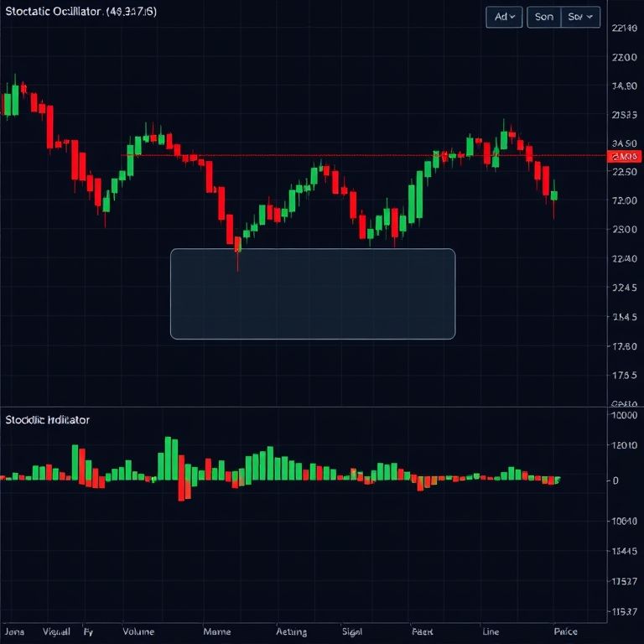644x644 pixels.
Task: Click the red current price tag
Action: pyautogui.click(x=624, y=157)
